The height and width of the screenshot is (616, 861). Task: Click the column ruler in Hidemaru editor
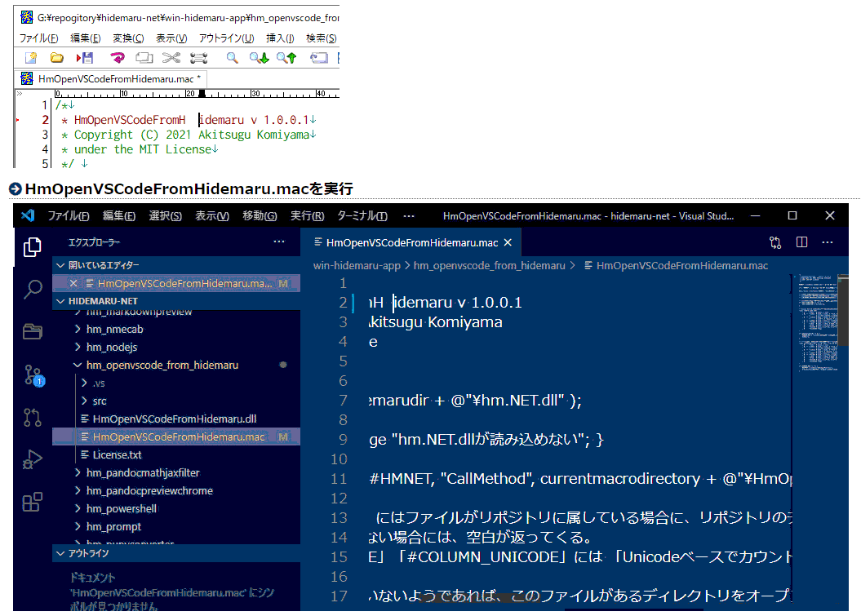coord(197,93)
